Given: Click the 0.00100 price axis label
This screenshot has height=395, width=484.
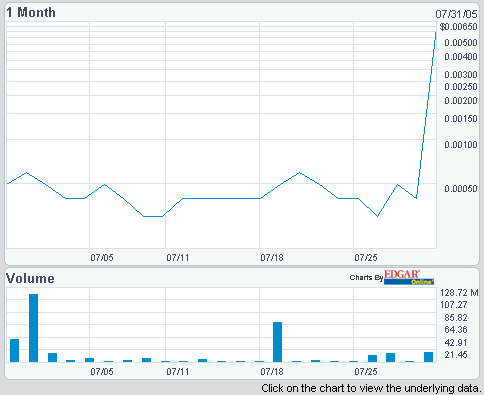Looking at the screenshot, I should point(461,145).
